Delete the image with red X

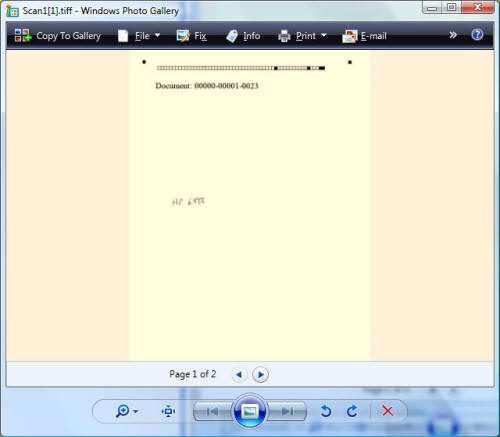tap(387, 411)
